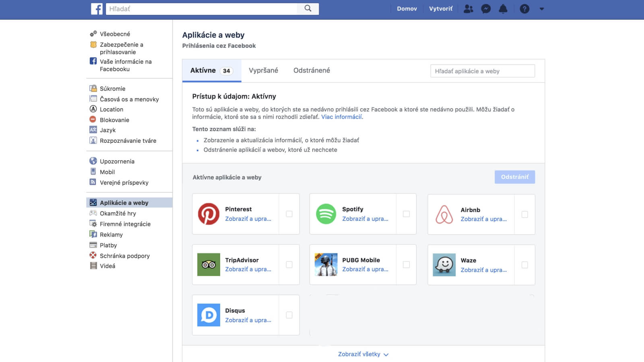Click the Časová os a menovky icon
644x362 pixels.
pos(93,99)
